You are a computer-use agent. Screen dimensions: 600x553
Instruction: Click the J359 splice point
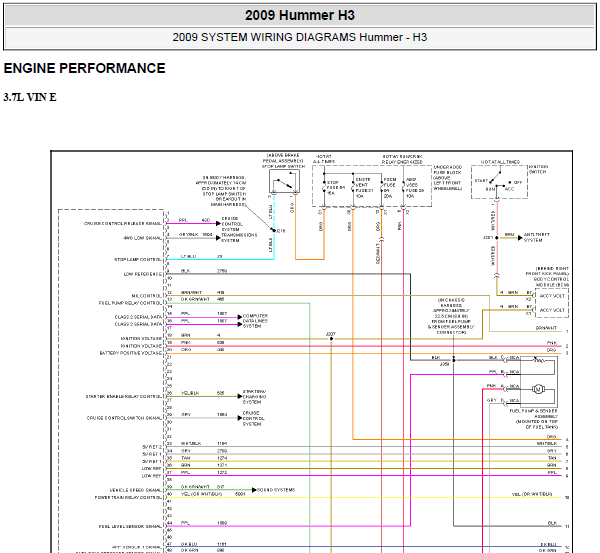click(454, 360)
